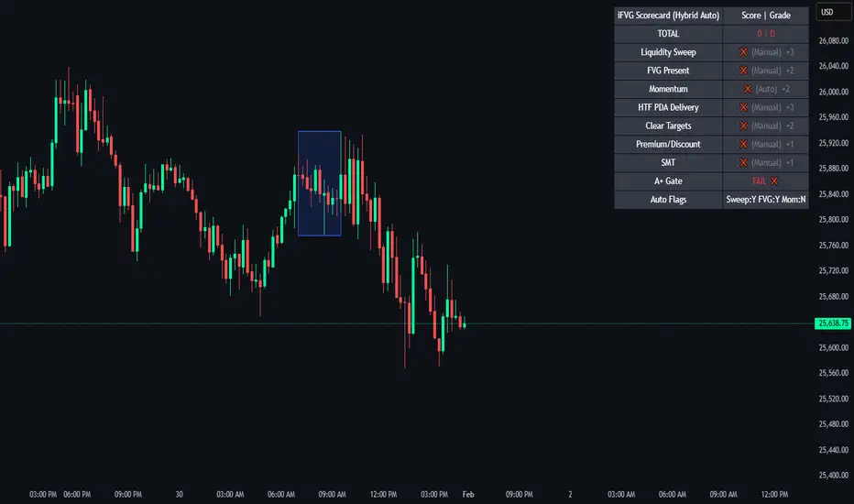Click the 25,840.00 price axis label
The image size is (854, 504).
point(833,194)
